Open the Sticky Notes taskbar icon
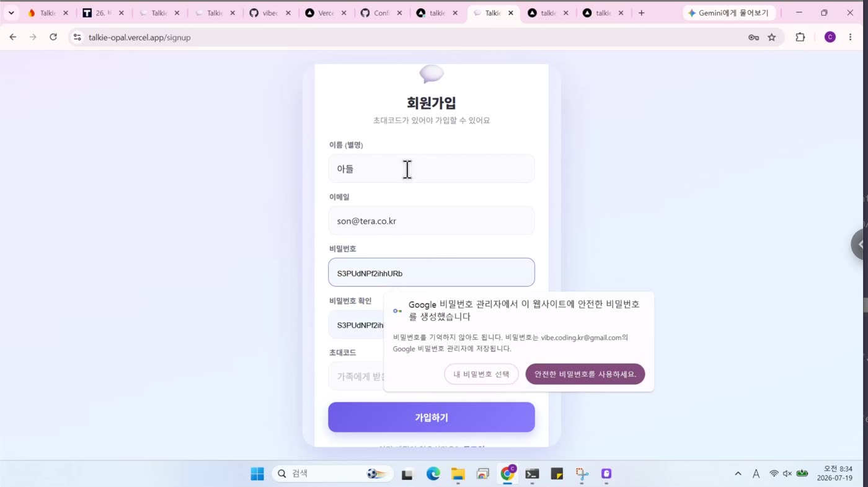This screenshot has width=868, height=487. pos(557,475)
